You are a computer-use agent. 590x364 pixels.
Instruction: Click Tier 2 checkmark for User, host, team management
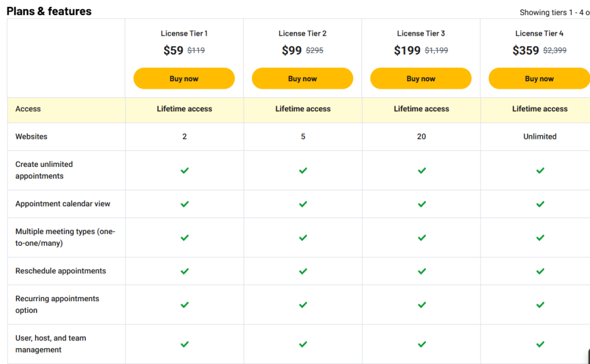pyautogui.click(x=303, y=344)
